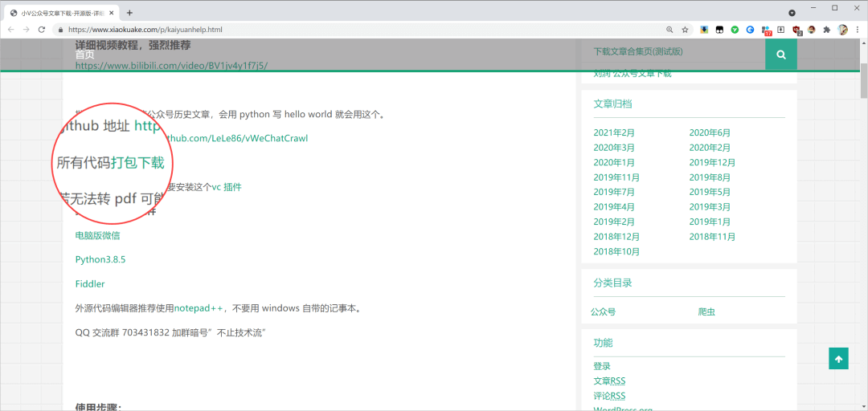This screenshot has width=868, height=411.
Task: Open archive 2020年6月
Action: [x=710, y=132]
